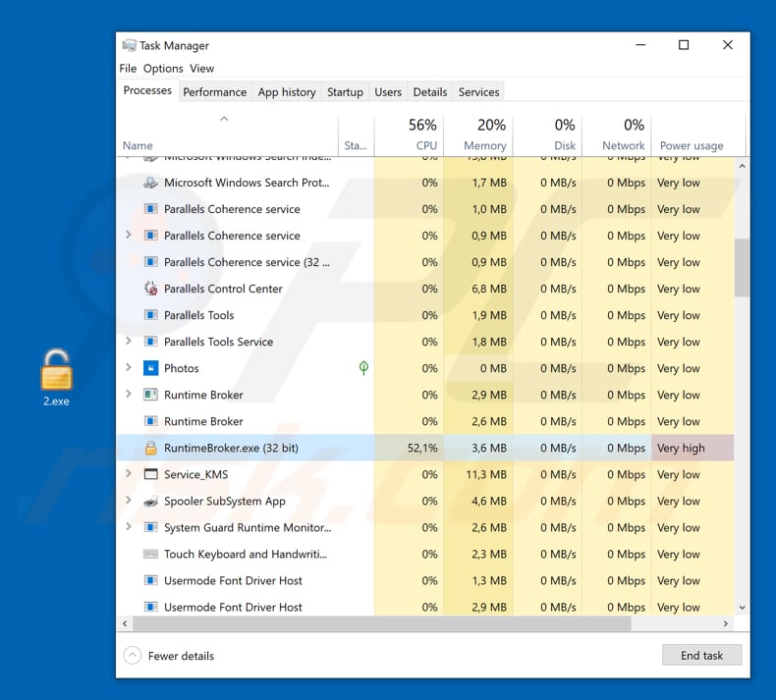Select Touch Keyboard and Handwriti... row text
This screenshot has width=776, height=700.
click(246, 554)
